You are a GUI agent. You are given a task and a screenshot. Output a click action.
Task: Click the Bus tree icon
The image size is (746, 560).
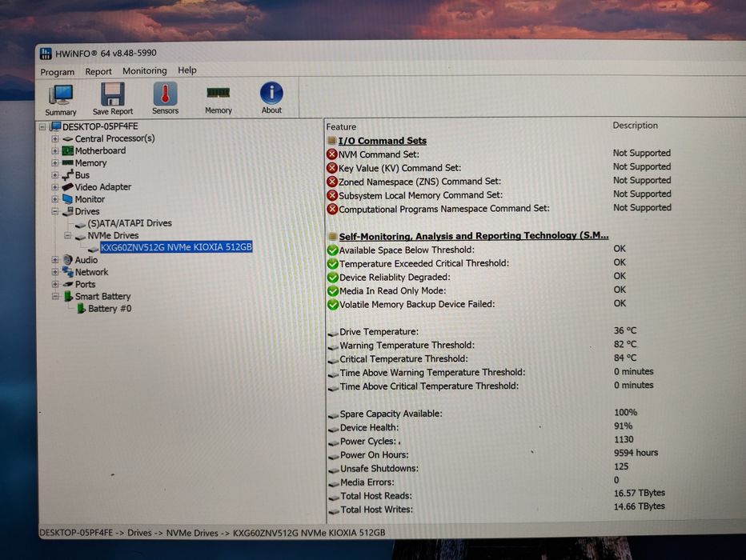pyautogui.click(x=68, y=175)
